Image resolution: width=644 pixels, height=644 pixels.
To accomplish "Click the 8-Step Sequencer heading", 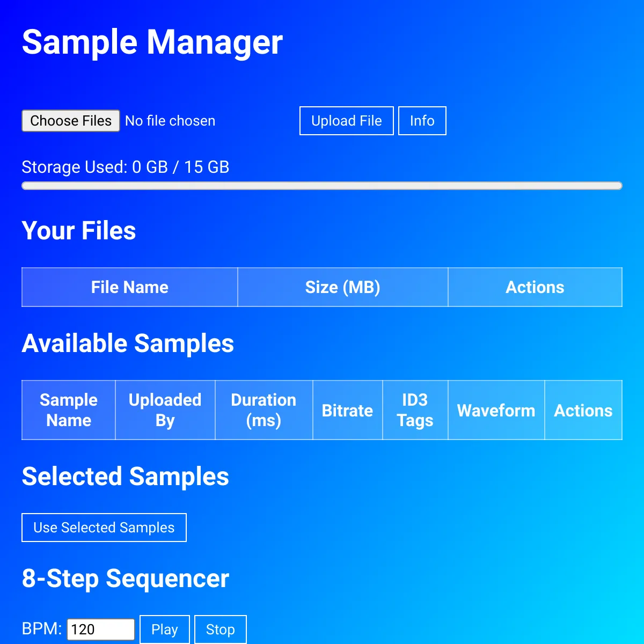I will (125, 579).
